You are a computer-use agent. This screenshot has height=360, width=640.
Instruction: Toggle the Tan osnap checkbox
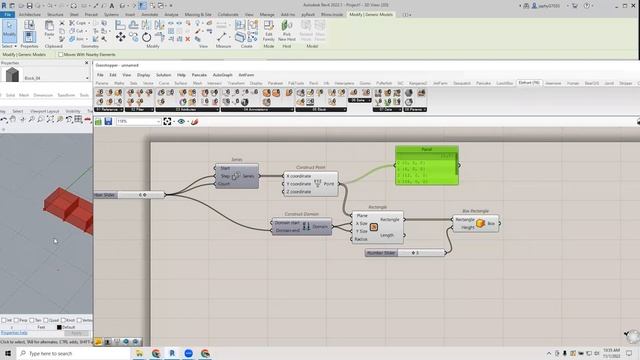coord(33,320)
